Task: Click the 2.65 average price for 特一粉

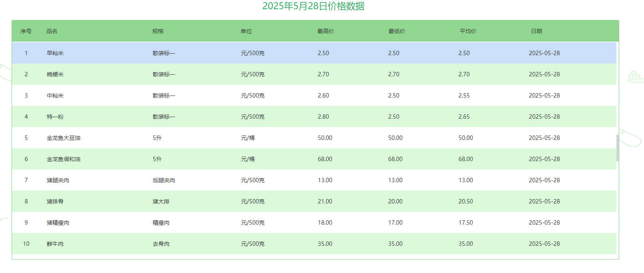Action: 464,117
